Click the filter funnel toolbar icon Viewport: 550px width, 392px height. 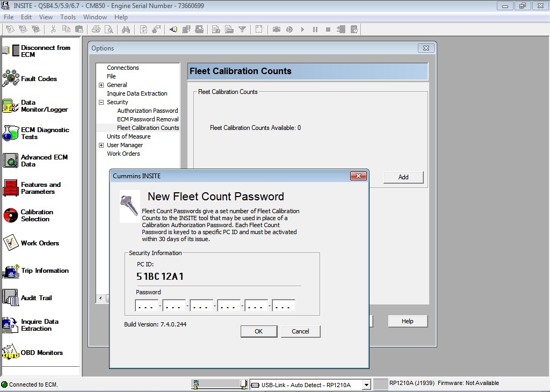[242, 30]
